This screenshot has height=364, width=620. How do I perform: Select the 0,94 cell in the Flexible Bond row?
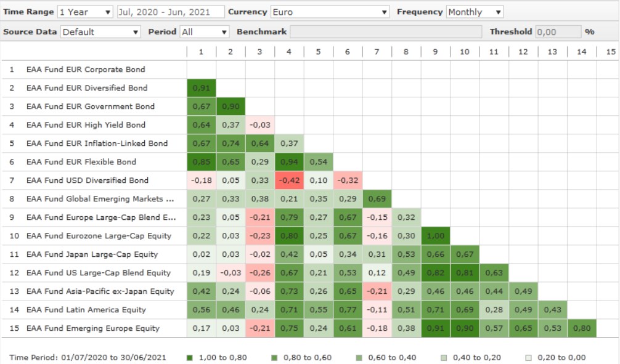click(x=289, y=162)
